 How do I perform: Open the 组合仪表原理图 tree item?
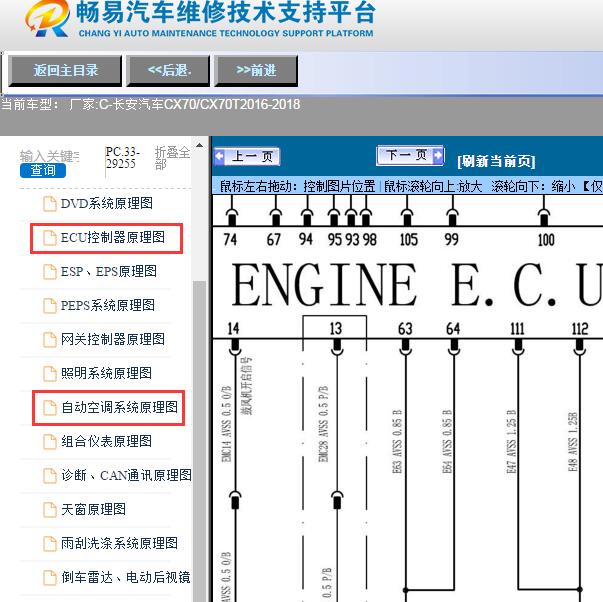(107, 441)
